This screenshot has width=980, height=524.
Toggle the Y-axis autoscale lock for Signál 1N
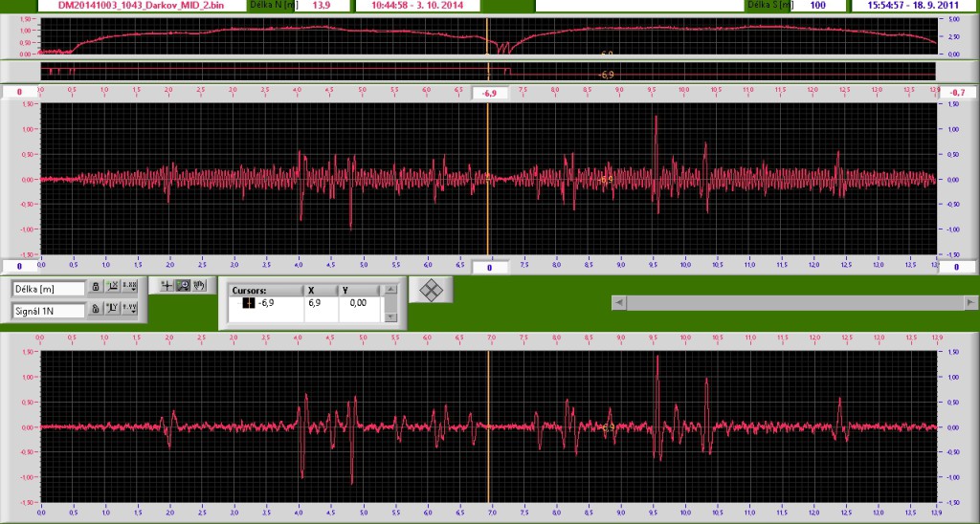pyautogui.click(x=95, y=309)
